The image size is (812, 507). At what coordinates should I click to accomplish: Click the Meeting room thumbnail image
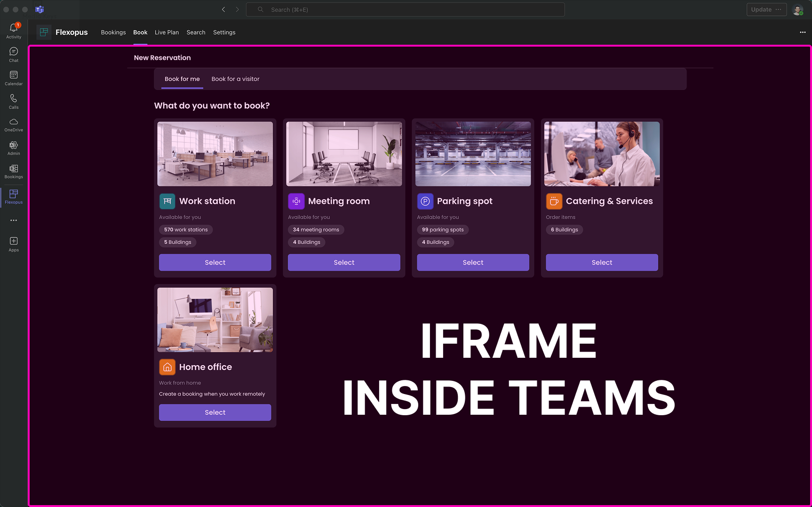(x=344, y=154)
